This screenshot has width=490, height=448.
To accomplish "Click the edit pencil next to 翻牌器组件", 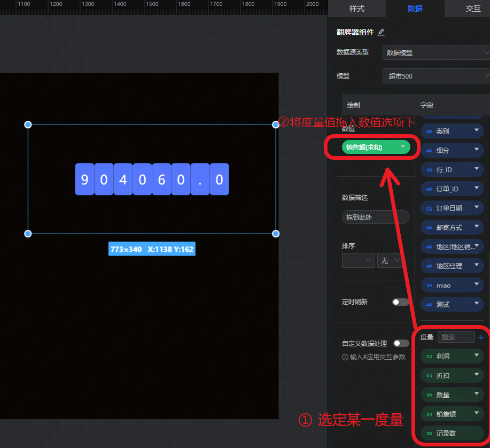I will [381, 32].
